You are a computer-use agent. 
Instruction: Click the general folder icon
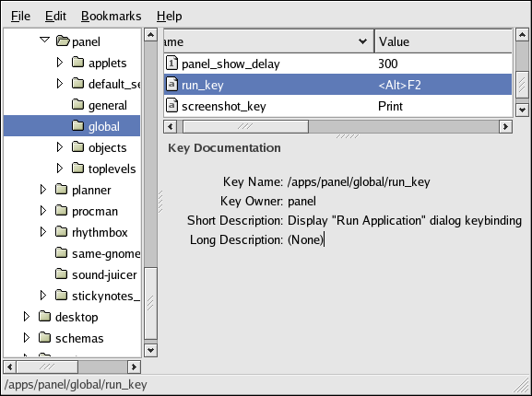78,105
